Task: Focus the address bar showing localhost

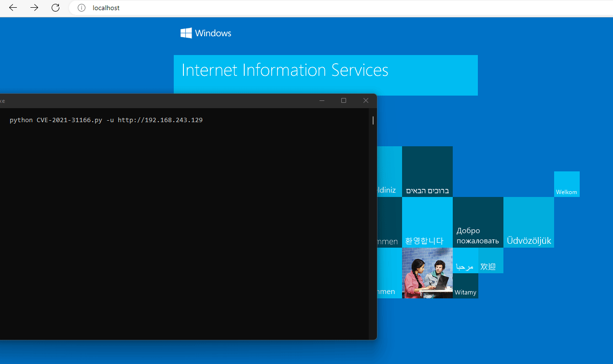Action: click(x=341, y=8)
